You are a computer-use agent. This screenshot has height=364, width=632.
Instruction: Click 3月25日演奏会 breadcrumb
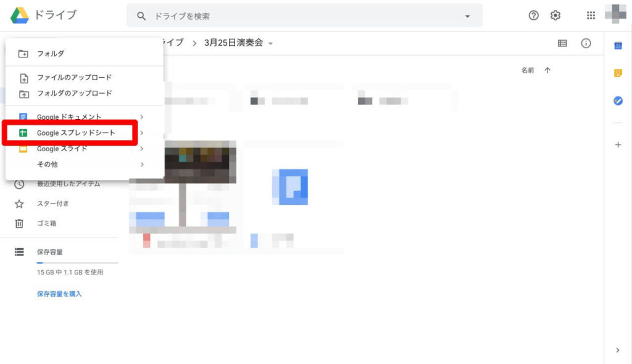point(233,43)
